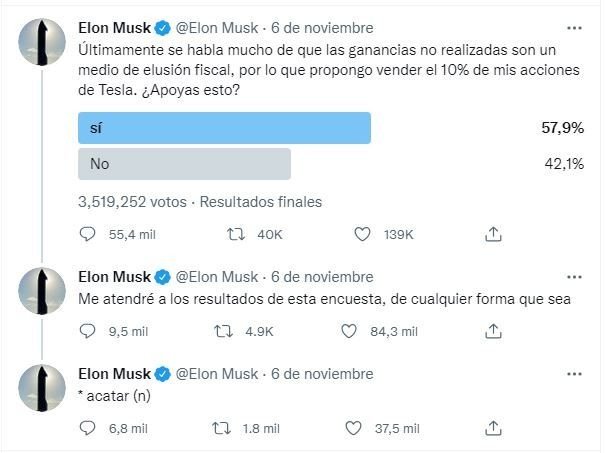Like the tweet with 84,3 mil likes

tap(349, 331)
